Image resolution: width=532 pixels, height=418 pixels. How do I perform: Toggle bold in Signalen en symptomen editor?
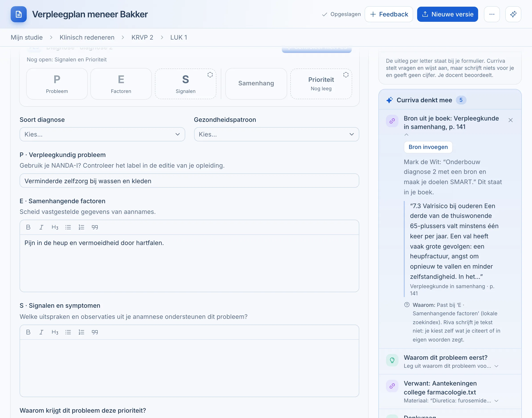click(x=28, y=332)
